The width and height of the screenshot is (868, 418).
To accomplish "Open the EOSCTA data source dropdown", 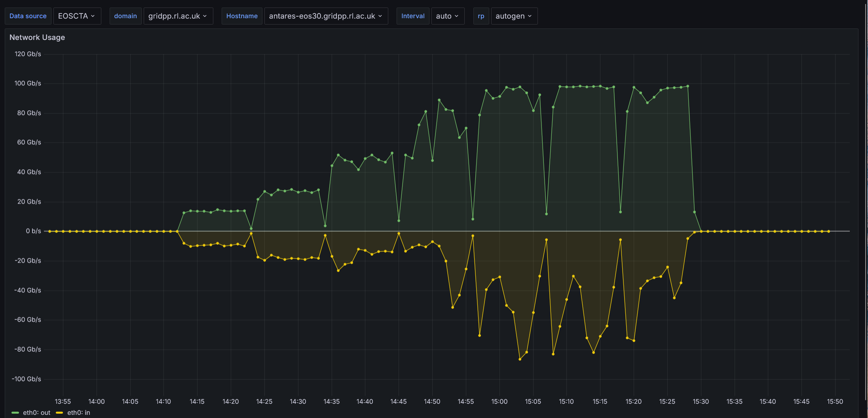I will point(77,16).
